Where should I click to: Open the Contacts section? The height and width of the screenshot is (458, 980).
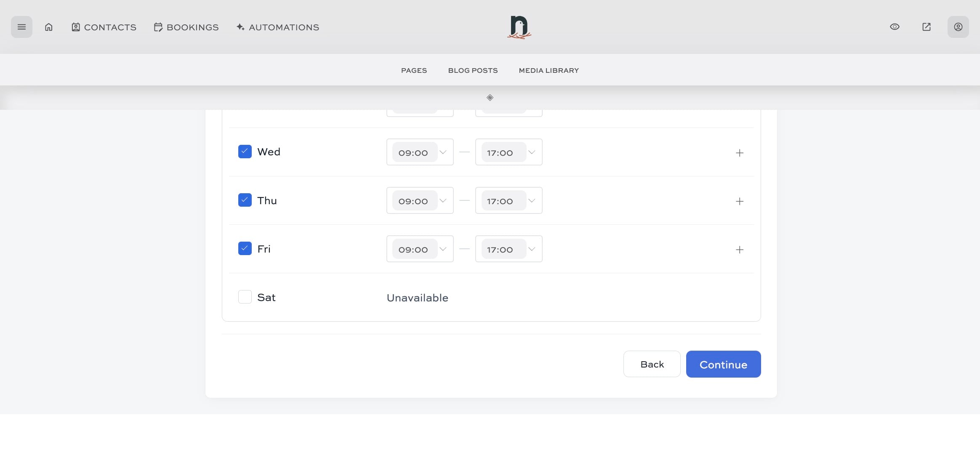[104, 27]
